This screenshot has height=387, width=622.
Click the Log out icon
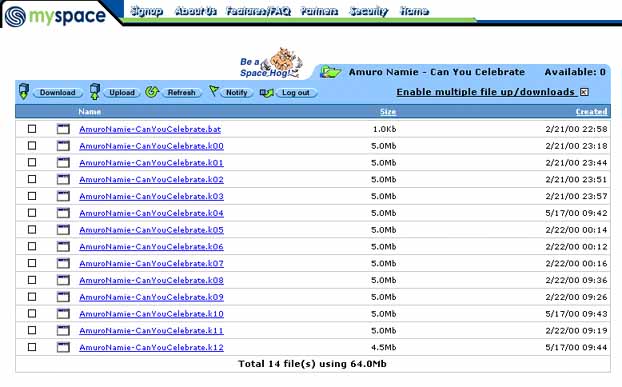point(267,93)
